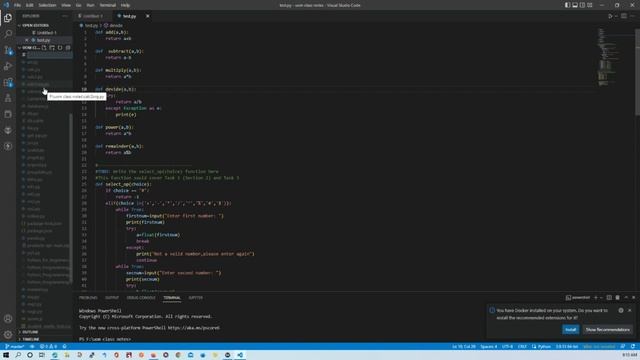
Task: Click New Folder icon in explorer header
Action: pyautogui.click(x=52, y=48)
